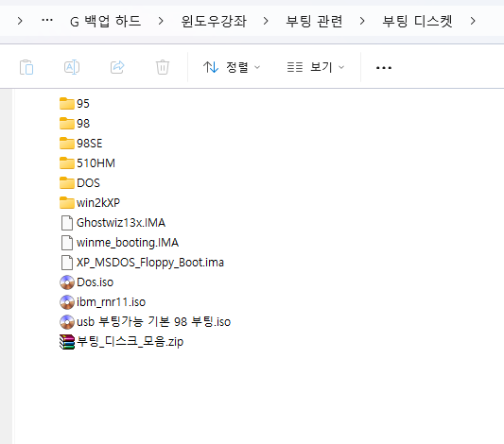Go to 부팅 관련 breadcrumb
The width and height of the screenshot is (504, 444).
click(314, 21)
